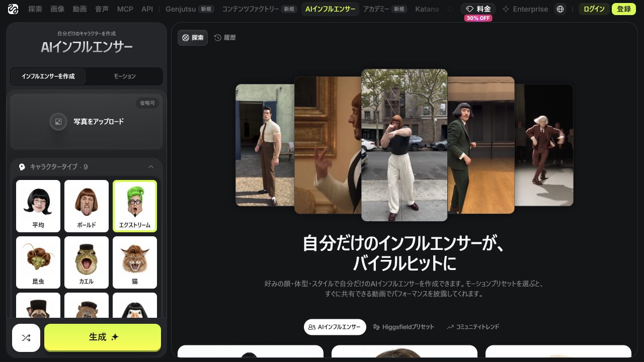Open the 探索 explore tab
The image size is (644, 362).
(x=193, y=38)
